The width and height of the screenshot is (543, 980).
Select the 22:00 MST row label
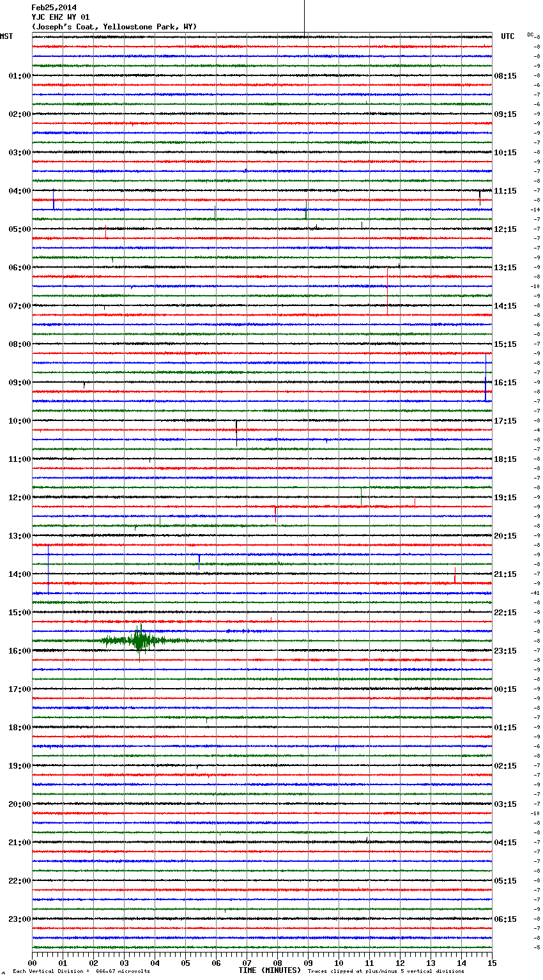(x=20, y=881)
